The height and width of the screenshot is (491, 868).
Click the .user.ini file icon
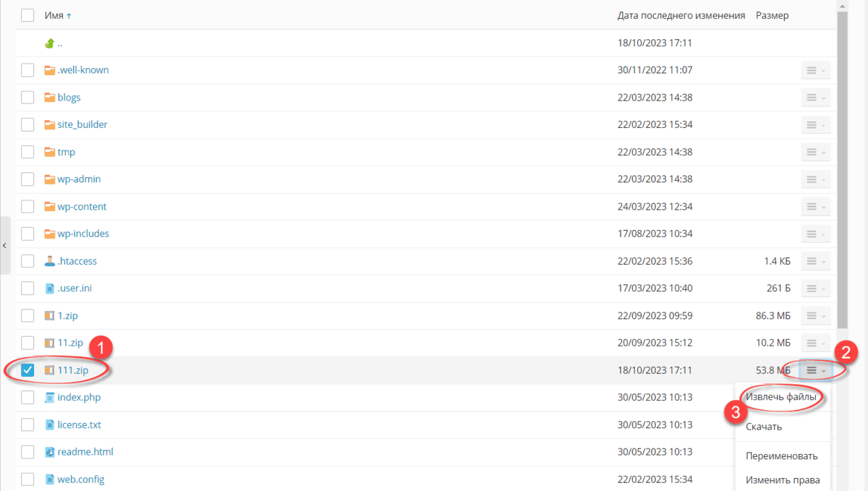click(49, 289)
